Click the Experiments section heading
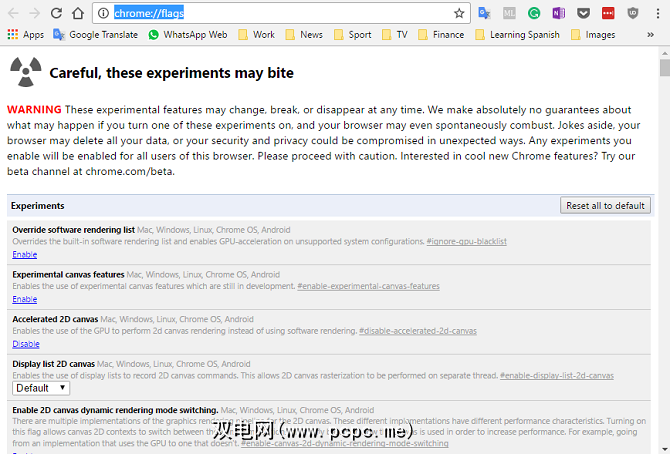This screenshot has height=454, width=670. (38, 206)
